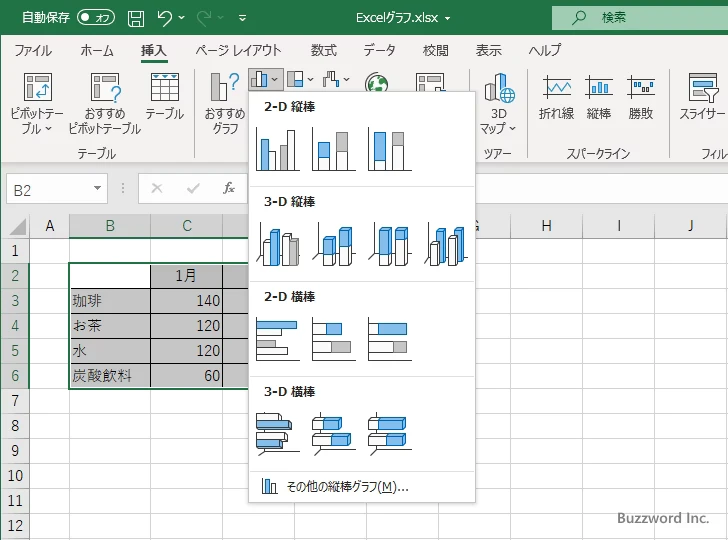Choose plain 3-D column chart
This screenshot has height=540, width=728.
pyautogui.click(x=446, y=244)
